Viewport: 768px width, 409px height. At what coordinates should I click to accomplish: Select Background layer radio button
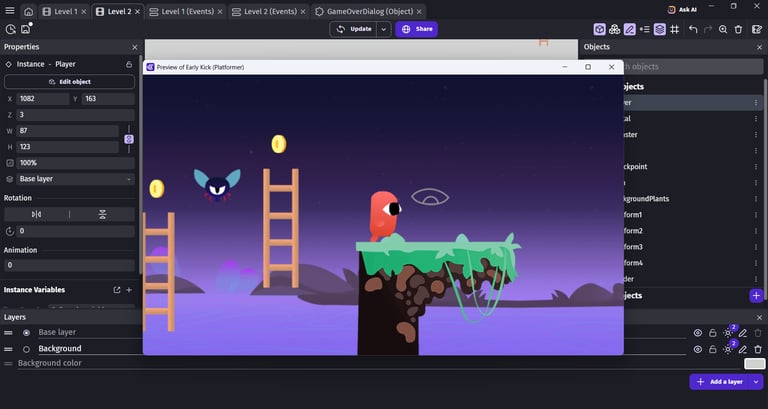point(26,349)
